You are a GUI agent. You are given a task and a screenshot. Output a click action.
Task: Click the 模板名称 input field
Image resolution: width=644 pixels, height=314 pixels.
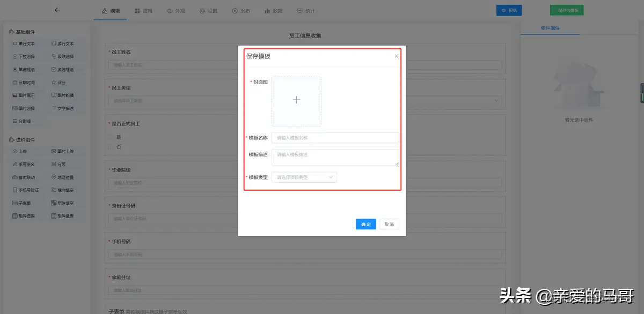[335, 138]
